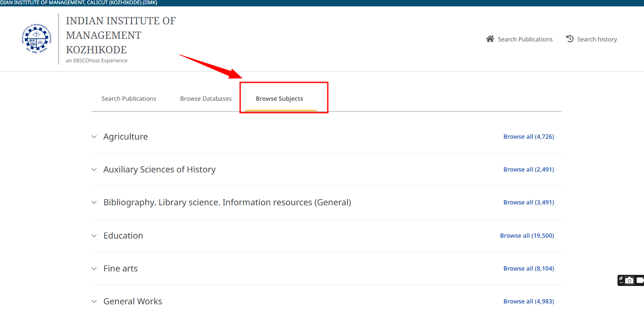This screenshot has width=644, height=309.
Task: Click the IIM Kozhikode institute logo
Action: [x=36, y=39]
